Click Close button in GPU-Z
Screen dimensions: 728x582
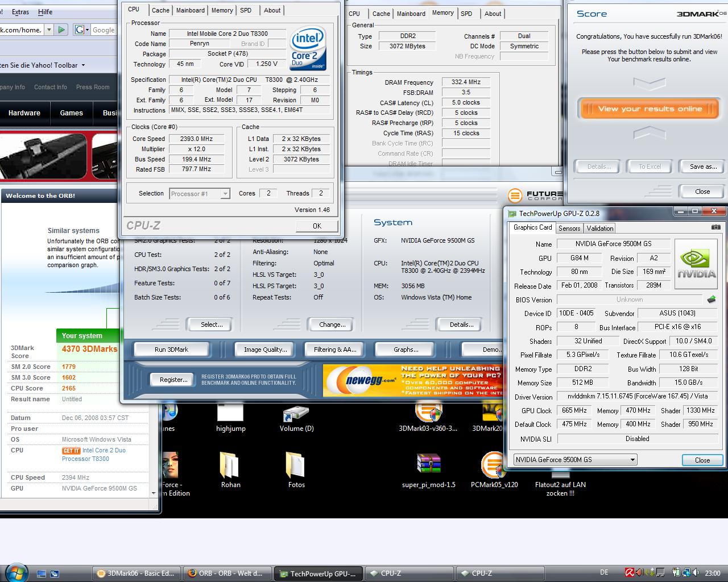coord(702,460)
